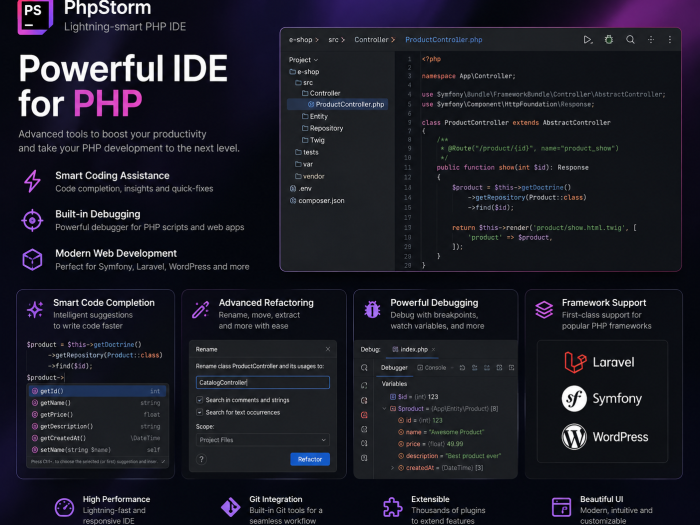The width and height of the screenshot is (700, 525).
Task: Start debugging with the bug icon in toolbar
Action: [x=608, y=40]
